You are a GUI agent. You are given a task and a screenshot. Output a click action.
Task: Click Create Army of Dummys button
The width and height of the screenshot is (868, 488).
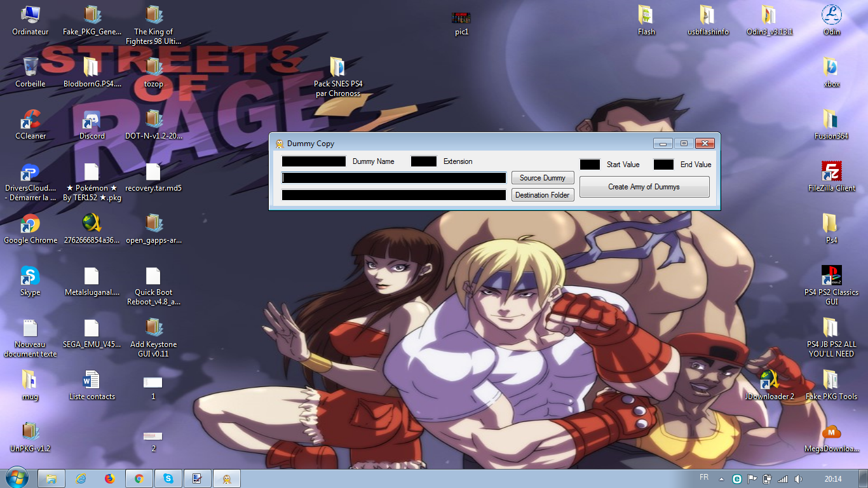tap(644, 187)
